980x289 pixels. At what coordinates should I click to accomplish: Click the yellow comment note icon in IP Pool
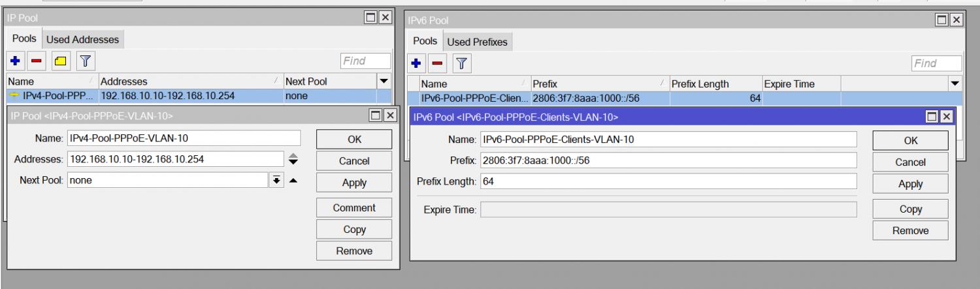tap(61, 61)
